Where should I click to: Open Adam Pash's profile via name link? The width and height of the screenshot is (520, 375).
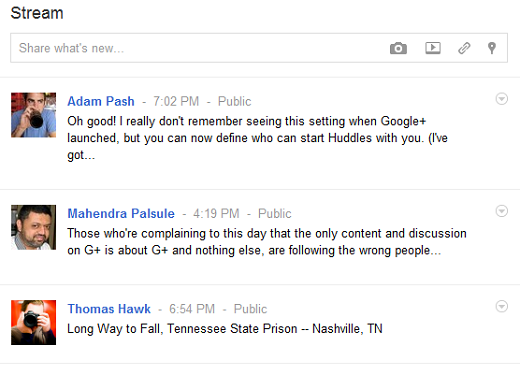click(x=101, y=101)
